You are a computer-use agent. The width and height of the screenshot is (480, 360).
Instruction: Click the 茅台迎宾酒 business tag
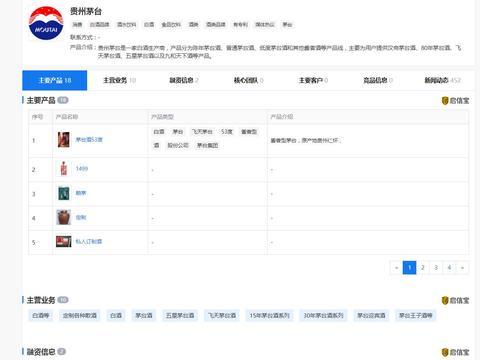[x=371, y=315]
